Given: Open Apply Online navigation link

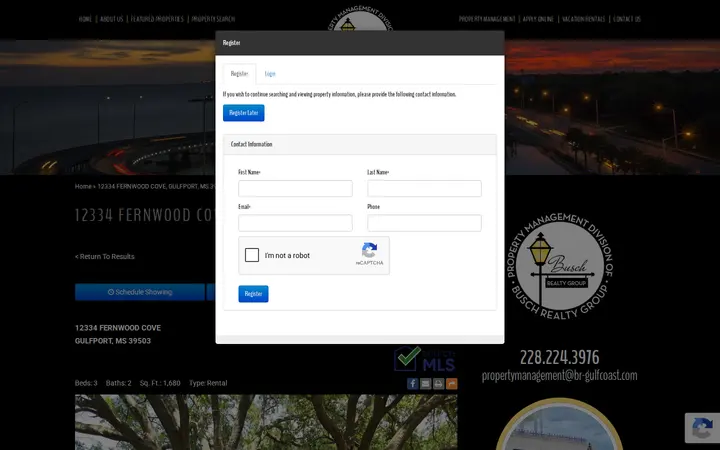Looking at the screenshot, I should pyautogui.click(x=538, y=19).
